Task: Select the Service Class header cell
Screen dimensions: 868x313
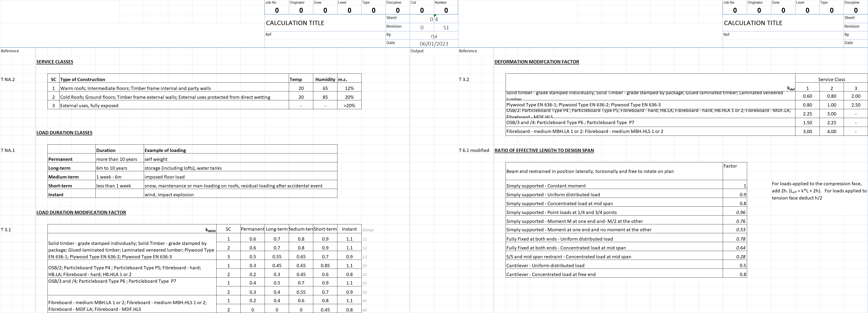Action: (832, 80)
